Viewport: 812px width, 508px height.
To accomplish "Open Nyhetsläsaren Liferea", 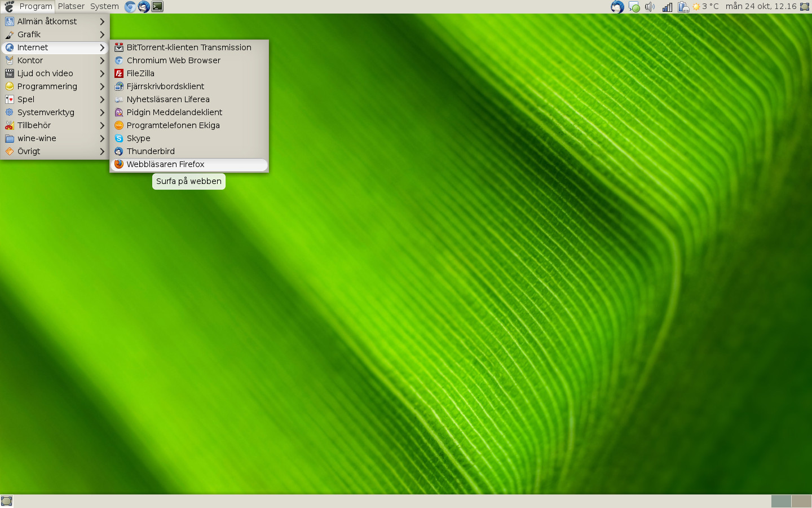I will tap(189, 99).
